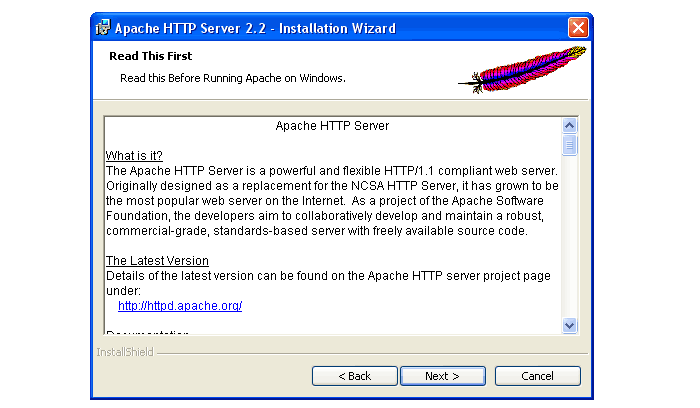Click the "Read This First" bold heading
This screenshot has height=408, width=700.
click(x=150, y=56)
